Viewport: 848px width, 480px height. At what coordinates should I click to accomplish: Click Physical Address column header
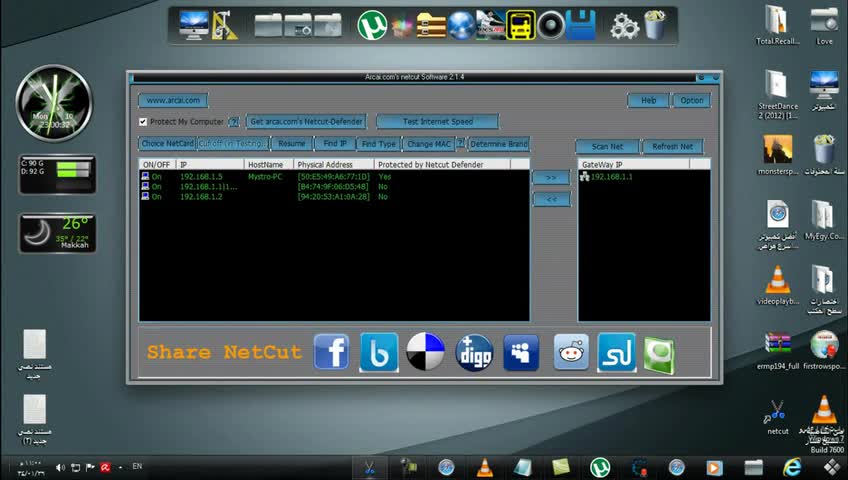pyautogui.click(x=334, y=164)
